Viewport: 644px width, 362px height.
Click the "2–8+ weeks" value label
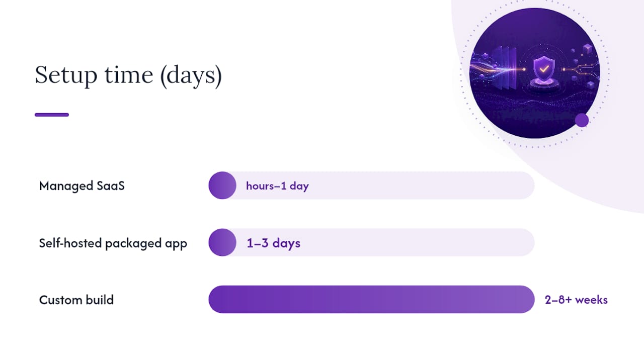pyautogui.click(x=576, y=300)
